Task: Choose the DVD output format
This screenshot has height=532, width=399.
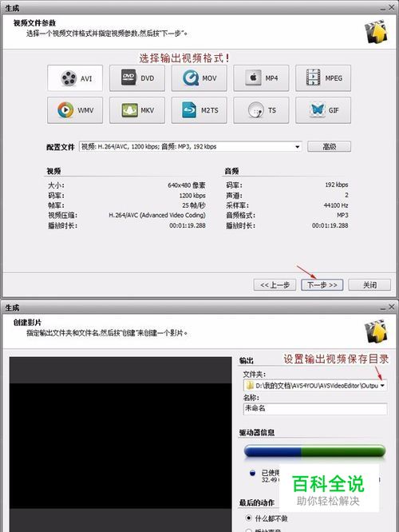Action: coord(137,78)
